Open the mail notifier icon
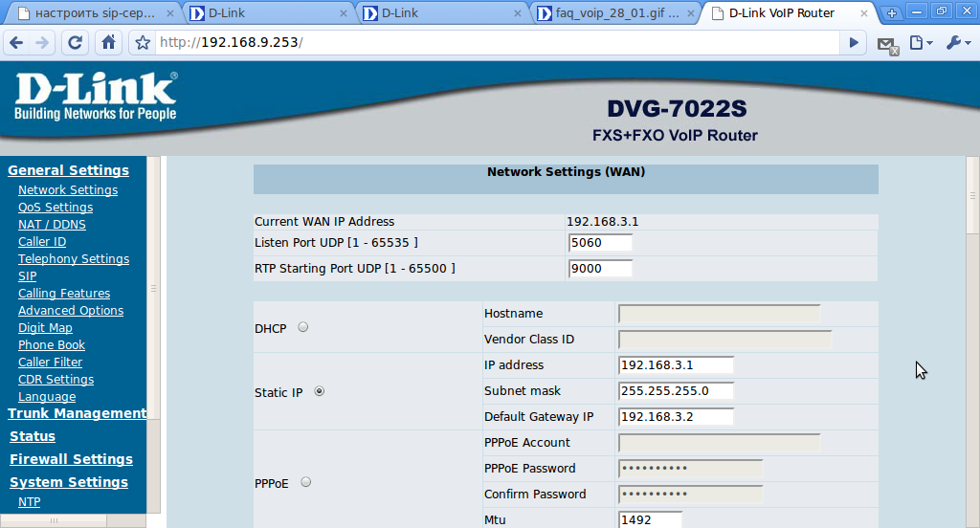Screen dimensions: 980x528 tap(887, 44)
